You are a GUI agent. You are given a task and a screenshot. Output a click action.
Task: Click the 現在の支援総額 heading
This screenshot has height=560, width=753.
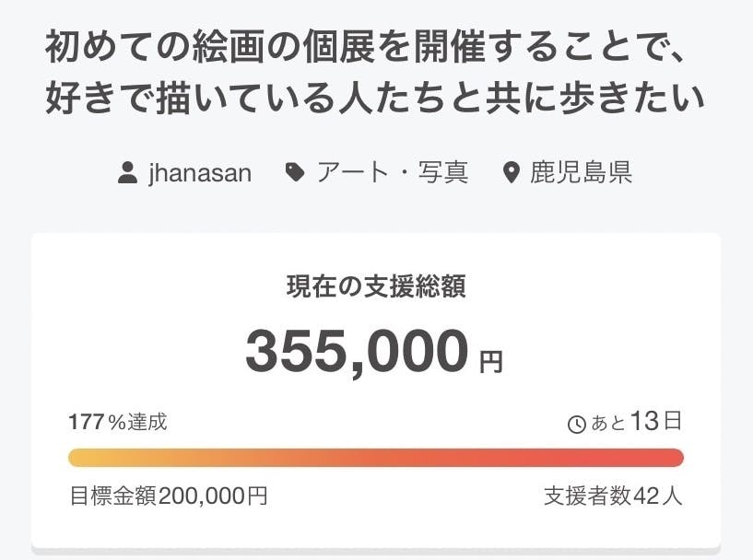(x=376, y=286)
